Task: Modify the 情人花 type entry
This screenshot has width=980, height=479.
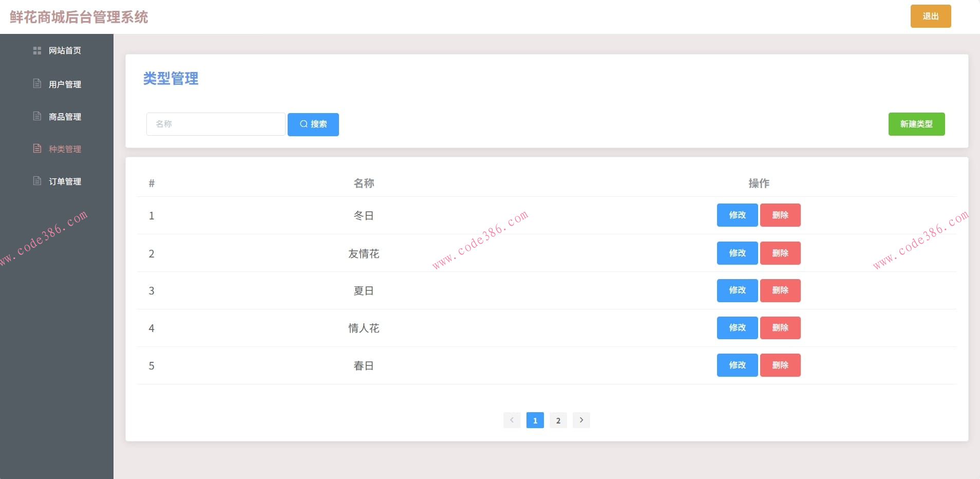Action: tap(737, 328)
